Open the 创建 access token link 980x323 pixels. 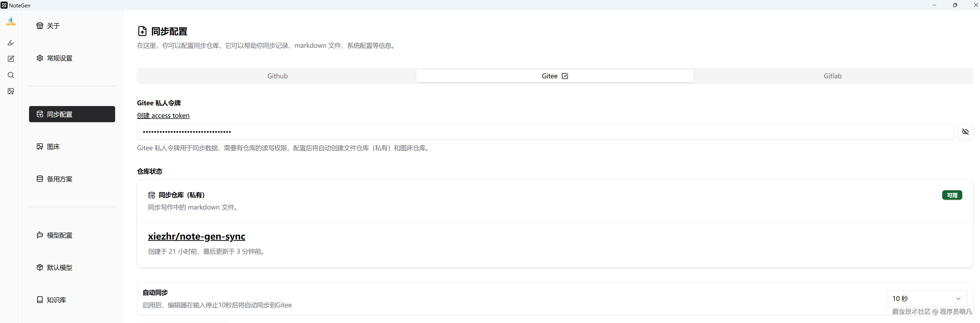[x=163, y=116]
